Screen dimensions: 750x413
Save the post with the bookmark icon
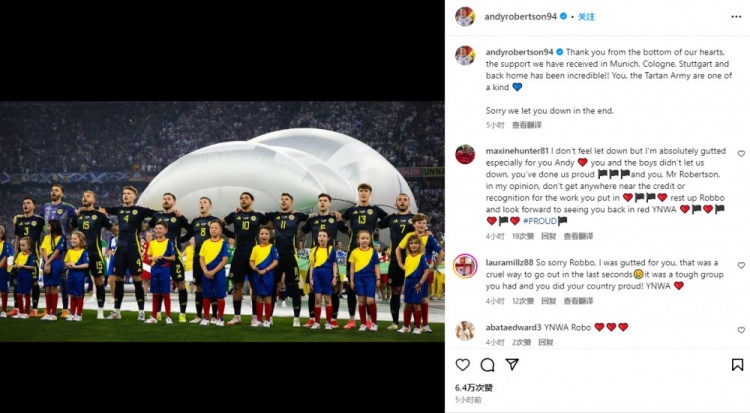pos(738,365)
